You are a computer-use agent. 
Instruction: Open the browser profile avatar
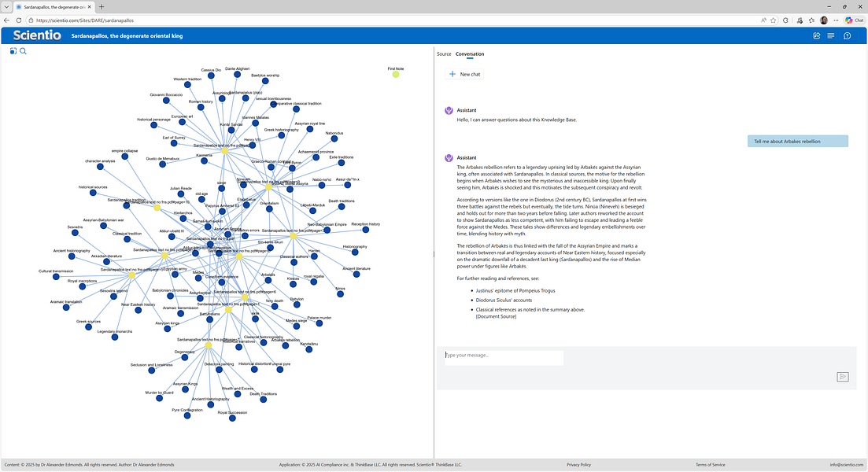tap(824, 20)
